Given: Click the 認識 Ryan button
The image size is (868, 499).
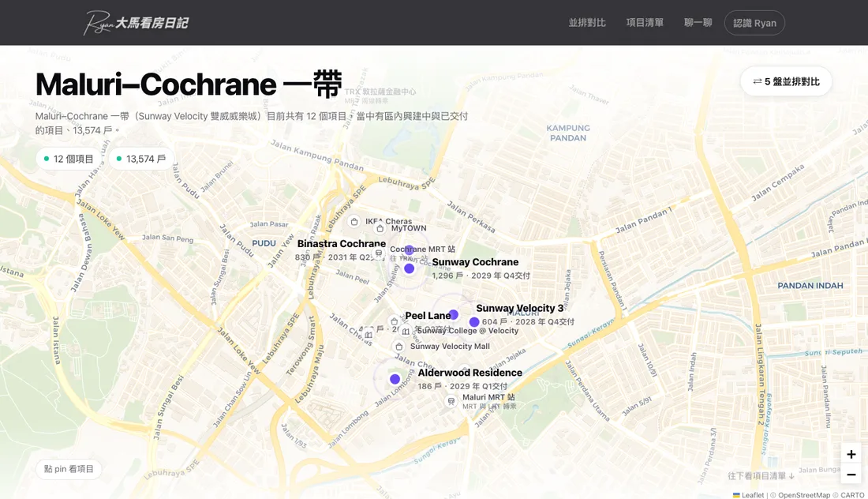Looking at the screenshot, I should coord(754,23).
